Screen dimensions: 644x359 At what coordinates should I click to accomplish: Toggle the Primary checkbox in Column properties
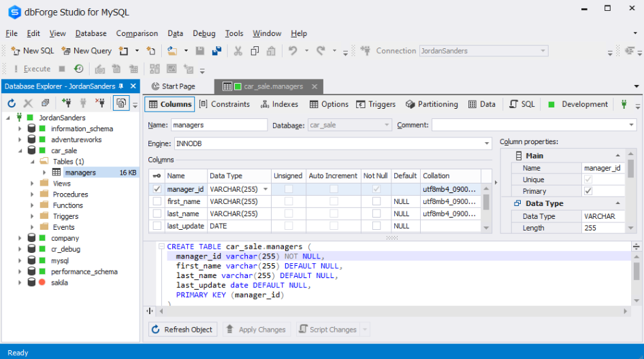click(x=588, y=191)
